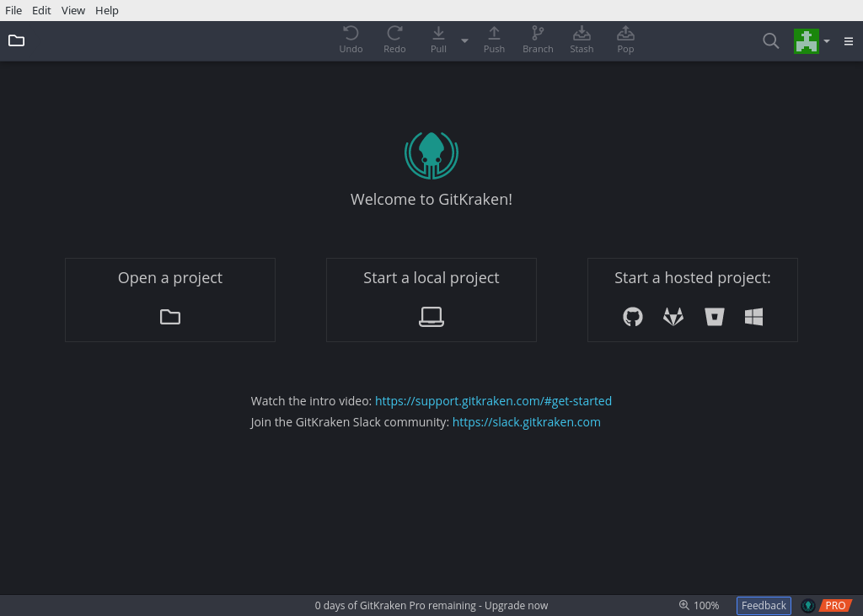863x616 pixels.
Task: Click the Join the GitKraken Slack community text
Action: (350, 422)
